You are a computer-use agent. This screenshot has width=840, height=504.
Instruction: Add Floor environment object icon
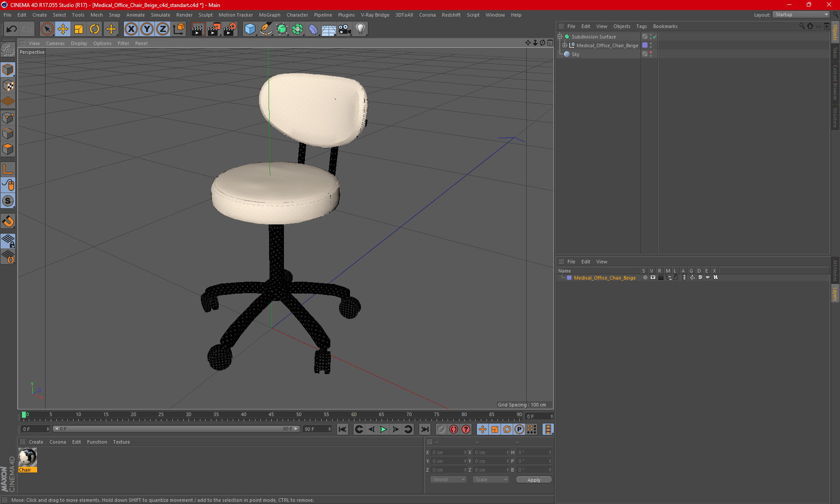[x=329, y=29]
